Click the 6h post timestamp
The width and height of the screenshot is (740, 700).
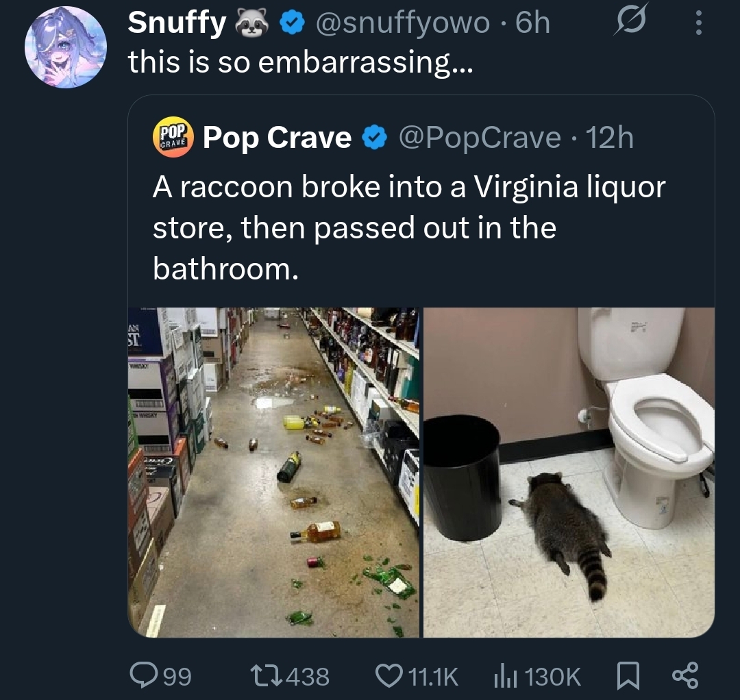click(x=533, y=24)
